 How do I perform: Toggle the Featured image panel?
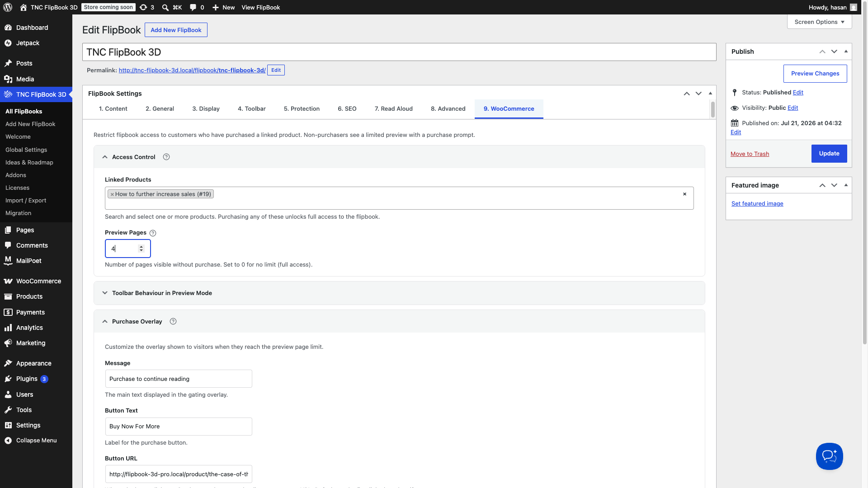(846, 185)
